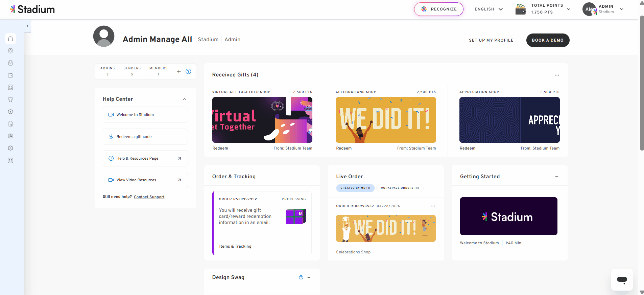Collapse the Getting Started panel

[556, 177]
